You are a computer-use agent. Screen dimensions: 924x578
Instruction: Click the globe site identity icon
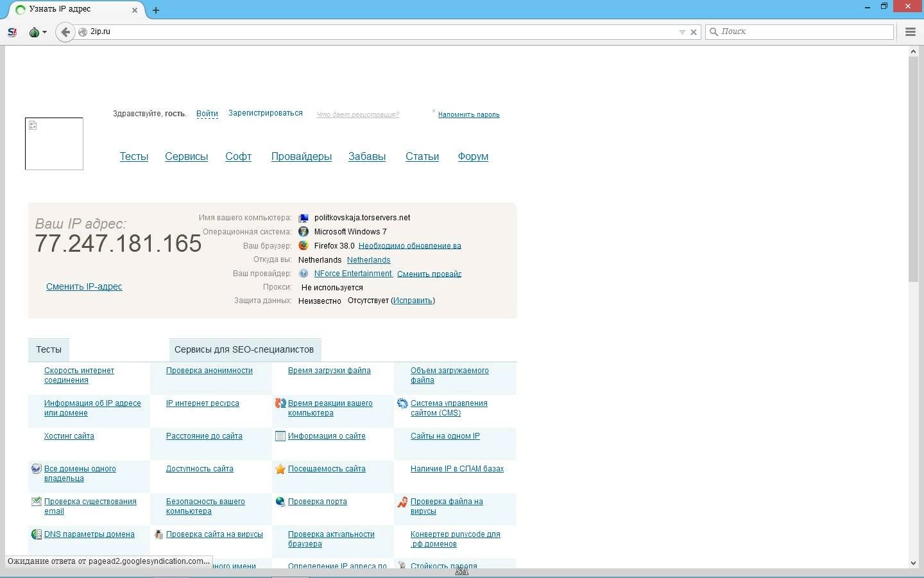(83, 31)
